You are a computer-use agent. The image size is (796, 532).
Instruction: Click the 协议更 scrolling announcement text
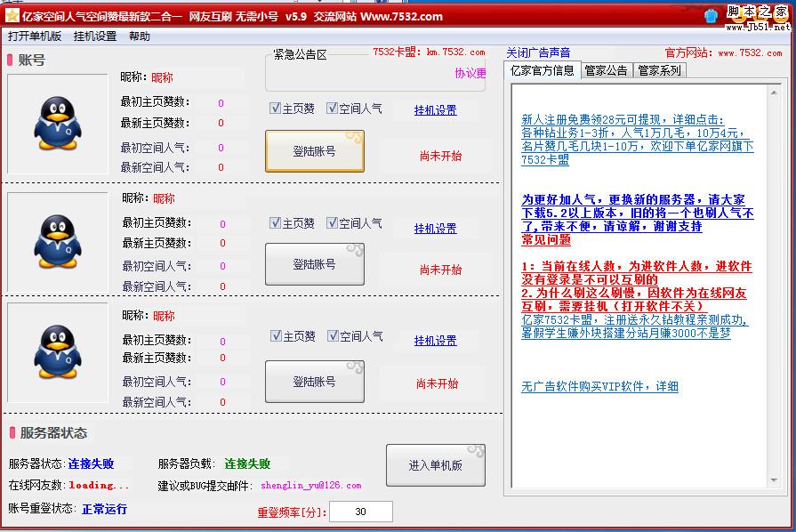(470, 73)
